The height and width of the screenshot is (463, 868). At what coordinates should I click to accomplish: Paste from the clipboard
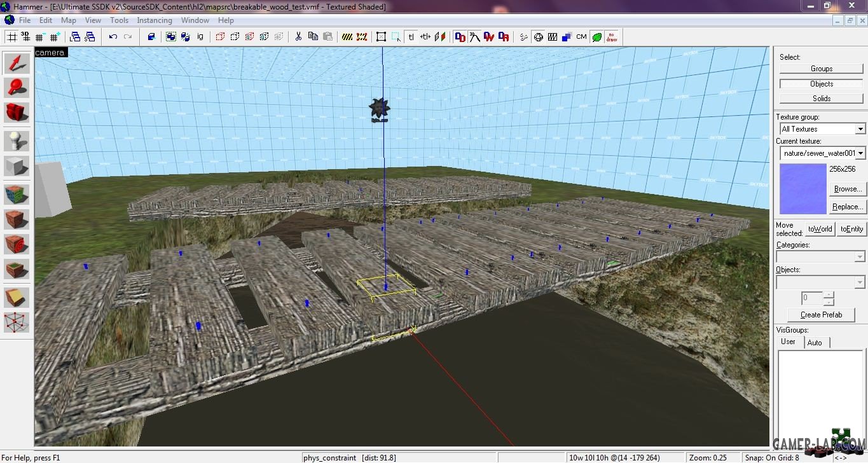[327, 37]
